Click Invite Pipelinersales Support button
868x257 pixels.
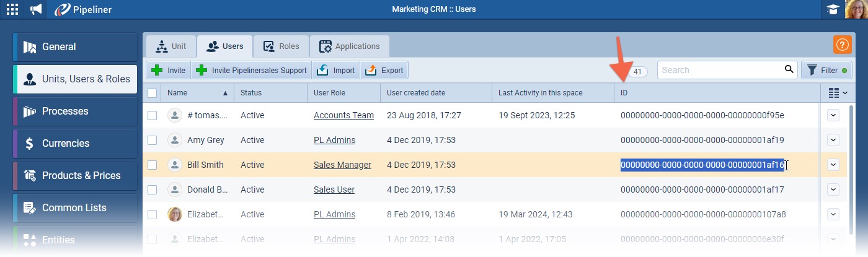pyautogui.click(x=251, y=70)
